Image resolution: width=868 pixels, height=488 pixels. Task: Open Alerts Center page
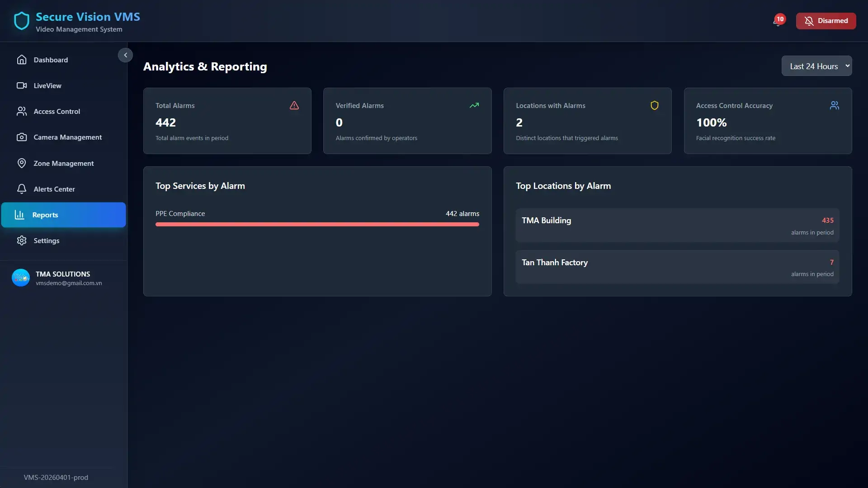(x=63, y=189)
